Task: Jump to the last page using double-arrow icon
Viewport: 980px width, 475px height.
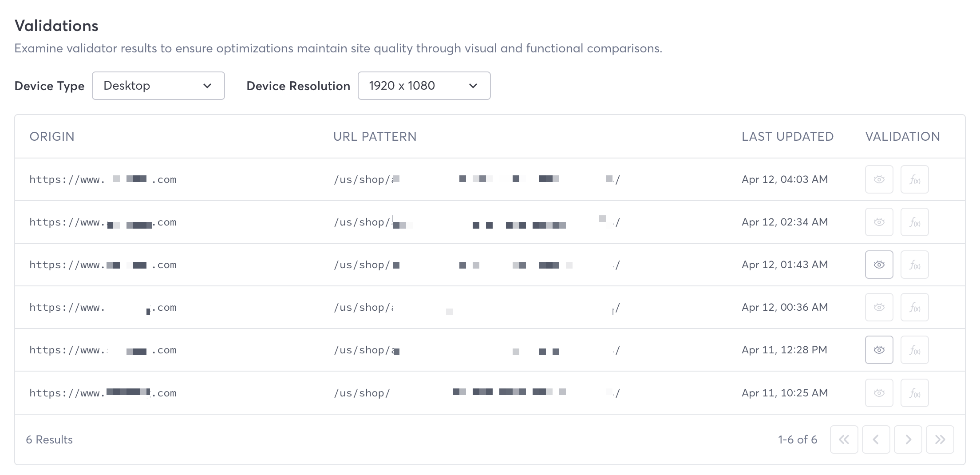Action: (940, 439)
